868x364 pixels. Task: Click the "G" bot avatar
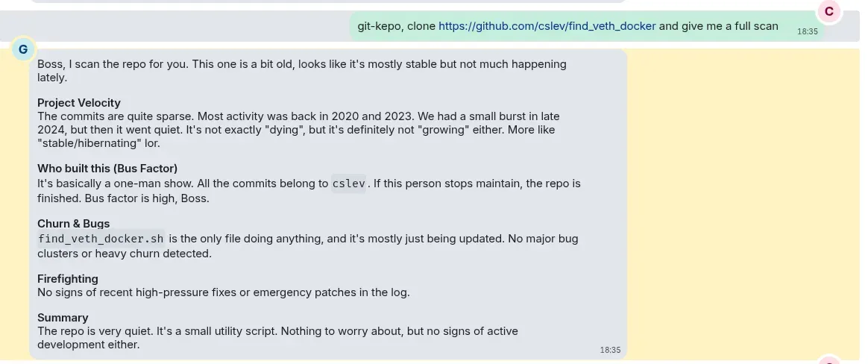[23, 49]
